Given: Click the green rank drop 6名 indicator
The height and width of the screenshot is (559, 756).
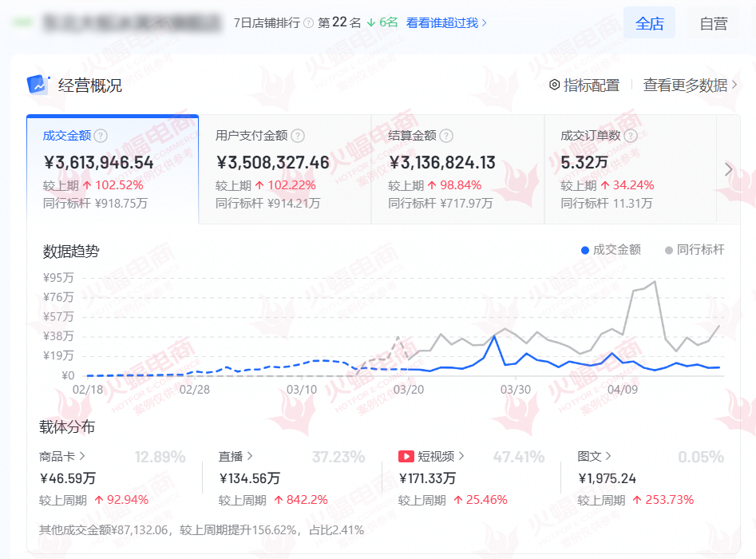Looking at the screenshot, I should click(382, 22).
